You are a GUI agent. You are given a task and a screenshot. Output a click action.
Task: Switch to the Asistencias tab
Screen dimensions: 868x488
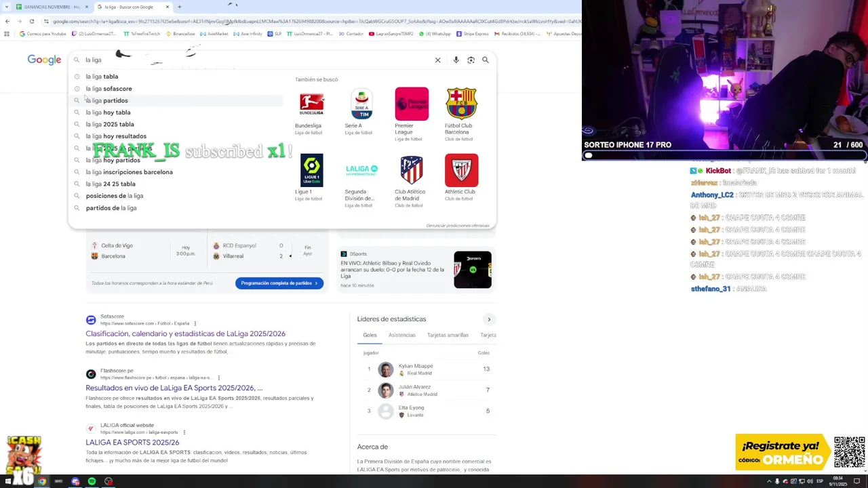click(x=402, y=335)
